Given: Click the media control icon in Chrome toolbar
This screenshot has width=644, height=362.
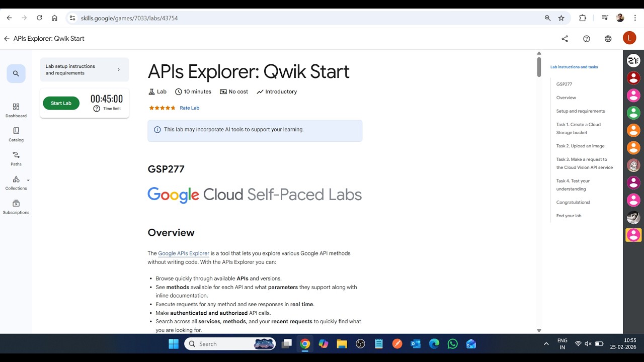Looking at the screenshot, I should 605,18.
